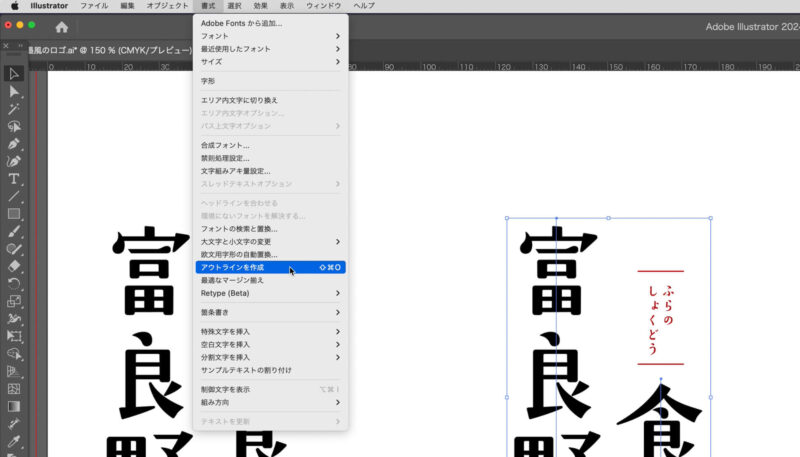Choose Adobe Fonts から追加...

[270, 23]
